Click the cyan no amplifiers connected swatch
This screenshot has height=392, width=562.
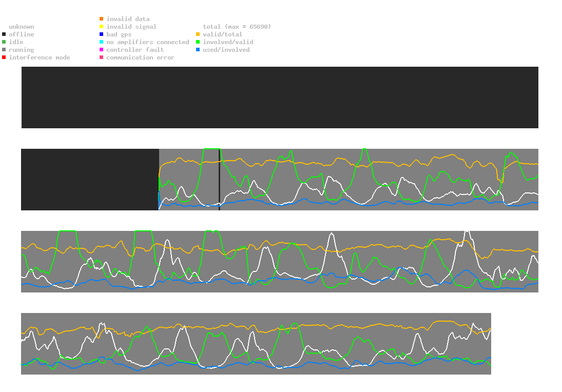click(102, 42)
